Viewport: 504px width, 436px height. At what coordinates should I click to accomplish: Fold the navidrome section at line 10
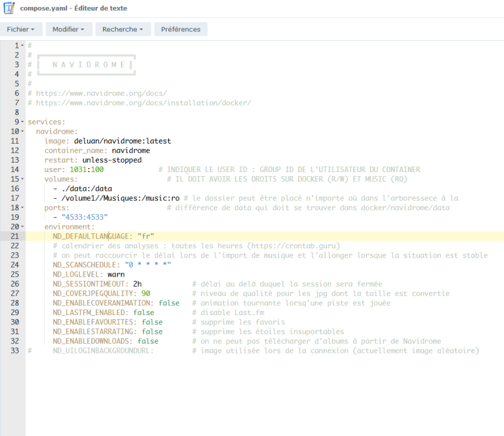click(x=22, y=131)
